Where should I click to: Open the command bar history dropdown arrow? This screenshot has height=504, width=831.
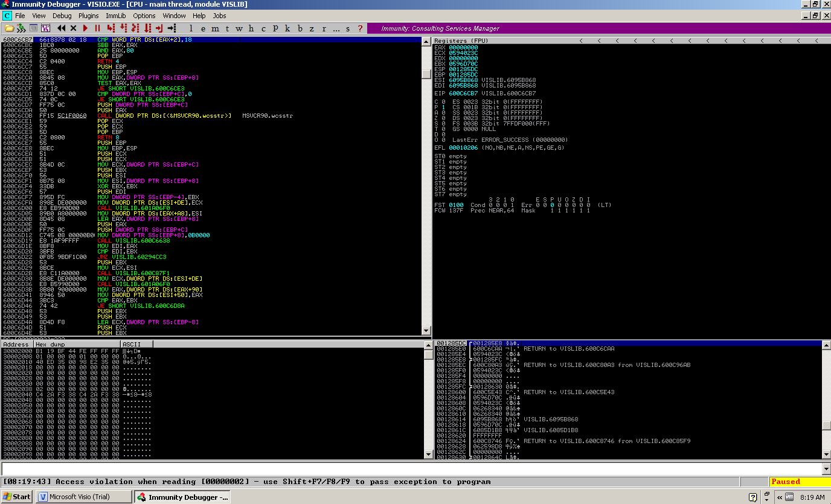(x=826, y=469)
